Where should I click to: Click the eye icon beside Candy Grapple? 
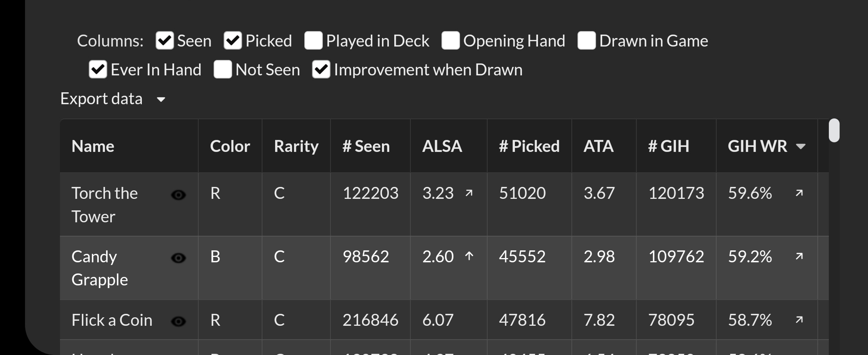pyautogui.click(x=178, y=258)
